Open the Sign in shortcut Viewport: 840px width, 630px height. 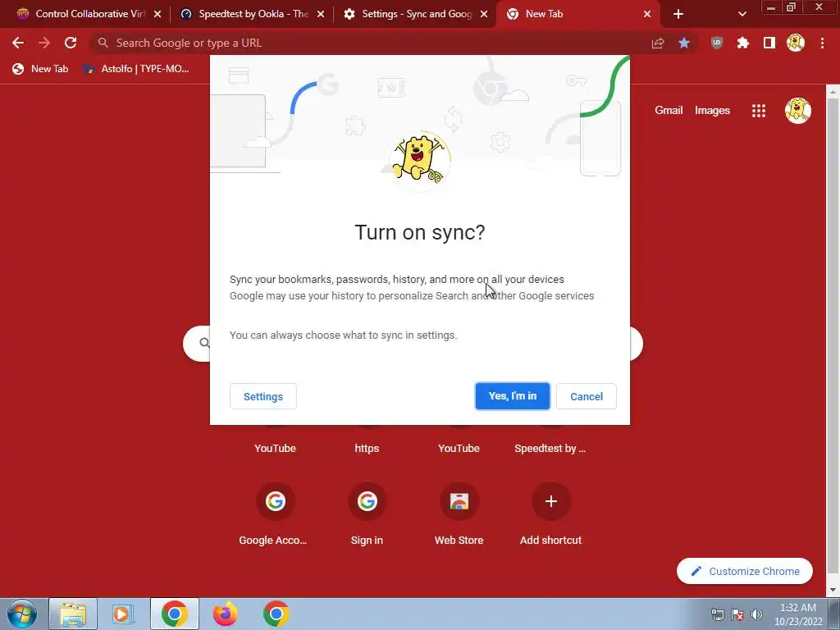367,513
